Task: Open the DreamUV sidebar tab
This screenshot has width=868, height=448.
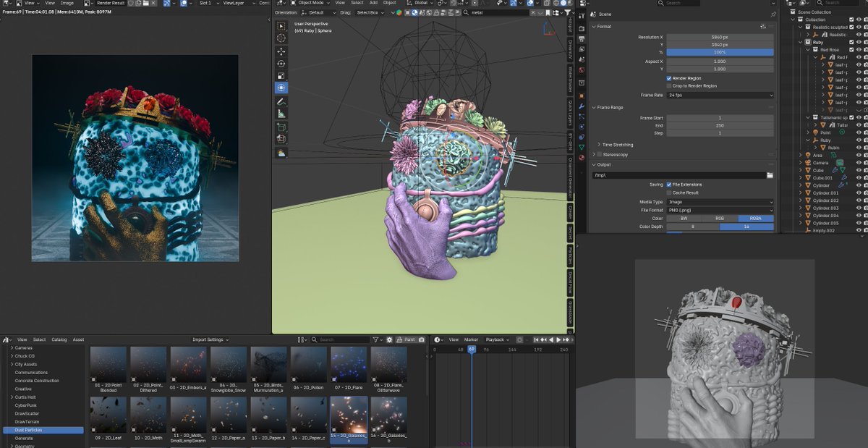Action: click(x=570, y=49)
